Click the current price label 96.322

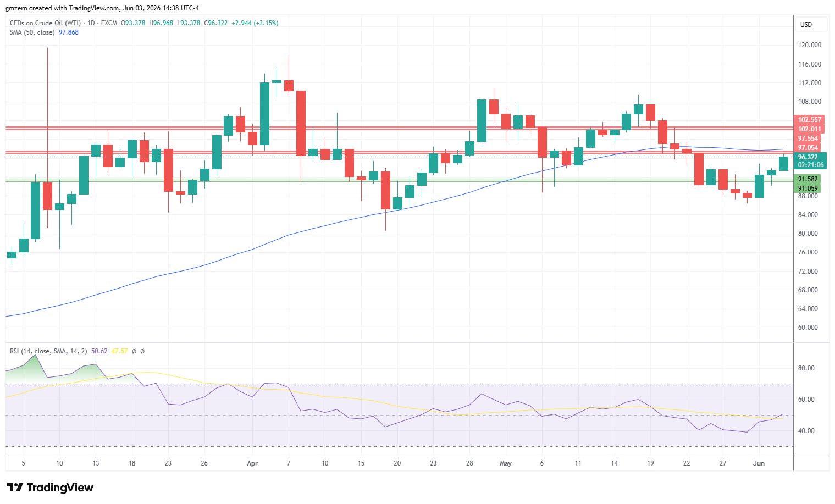coord(808,157)
